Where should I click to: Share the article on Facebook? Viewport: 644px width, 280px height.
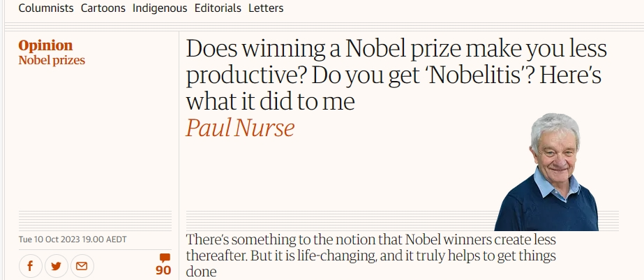tap(31, 266)
